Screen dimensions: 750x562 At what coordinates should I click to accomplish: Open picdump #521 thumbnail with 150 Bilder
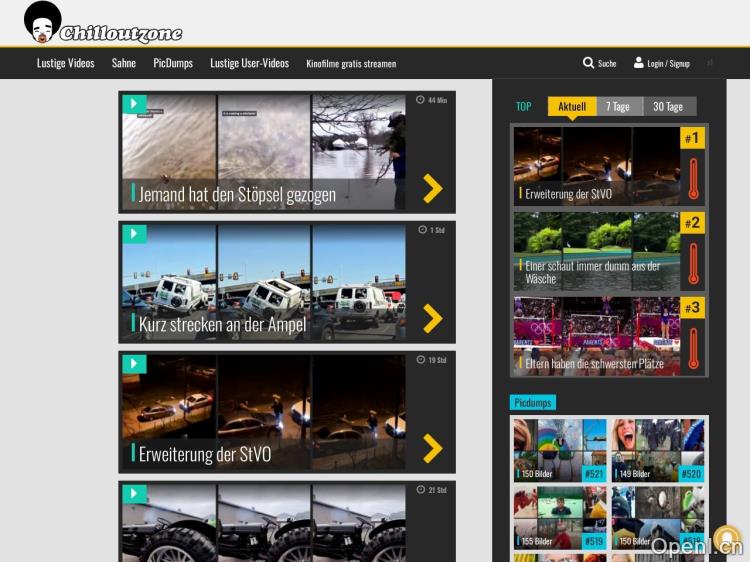(x=560, y=451)
